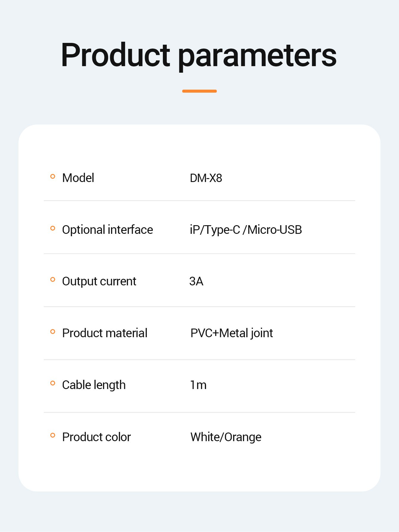Screen dimensions: 399x532
Task: Click the bullet beside Product color
Action: pyautogui.click(x=53, y=435)
